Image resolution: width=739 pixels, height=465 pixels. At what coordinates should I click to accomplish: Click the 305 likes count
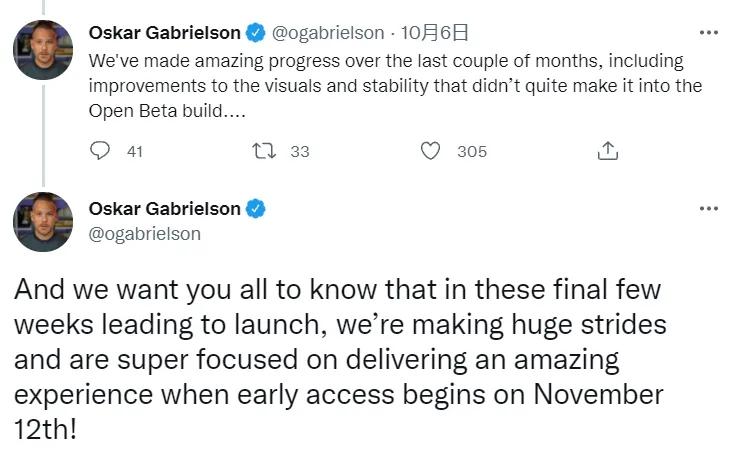click(x=471, y=152)
